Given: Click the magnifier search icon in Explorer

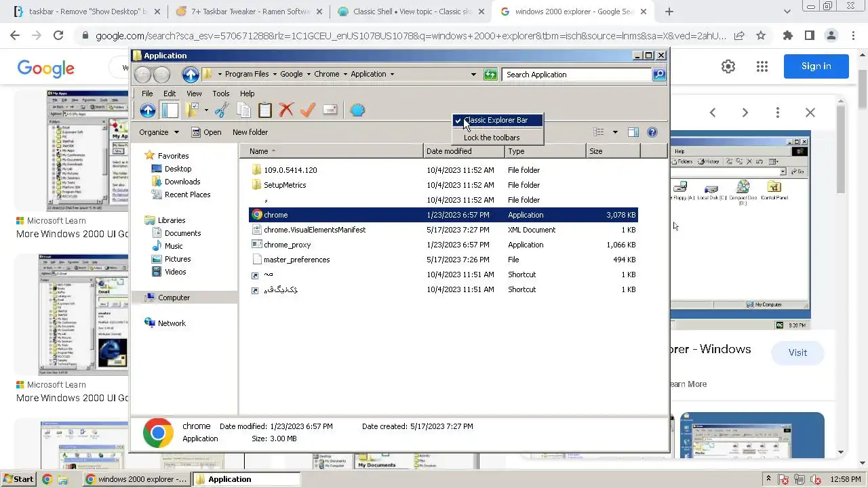Looking at the screenshot, I should 659,75.
